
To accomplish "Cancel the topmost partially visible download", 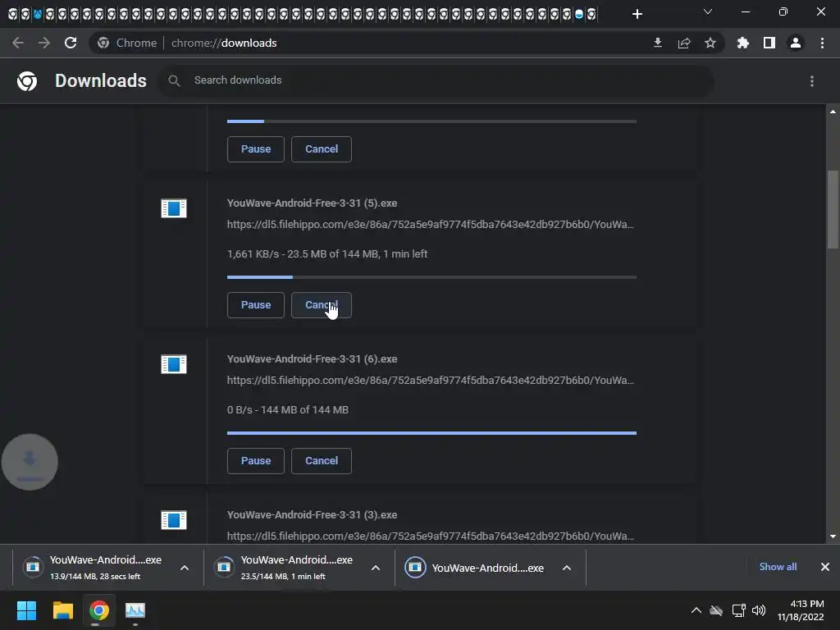I will pos(322,149).
